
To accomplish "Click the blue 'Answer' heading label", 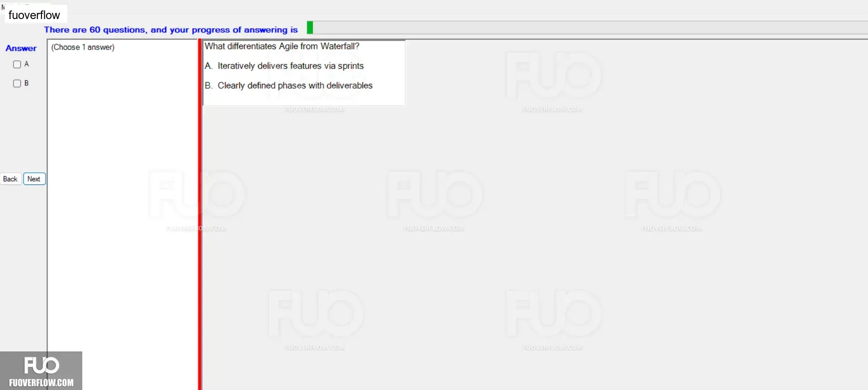I will [21, 48].
